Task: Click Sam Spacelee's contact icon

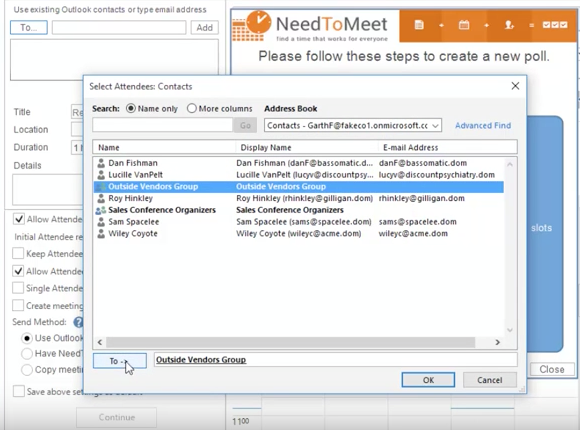Action: [x=101, y=222]
